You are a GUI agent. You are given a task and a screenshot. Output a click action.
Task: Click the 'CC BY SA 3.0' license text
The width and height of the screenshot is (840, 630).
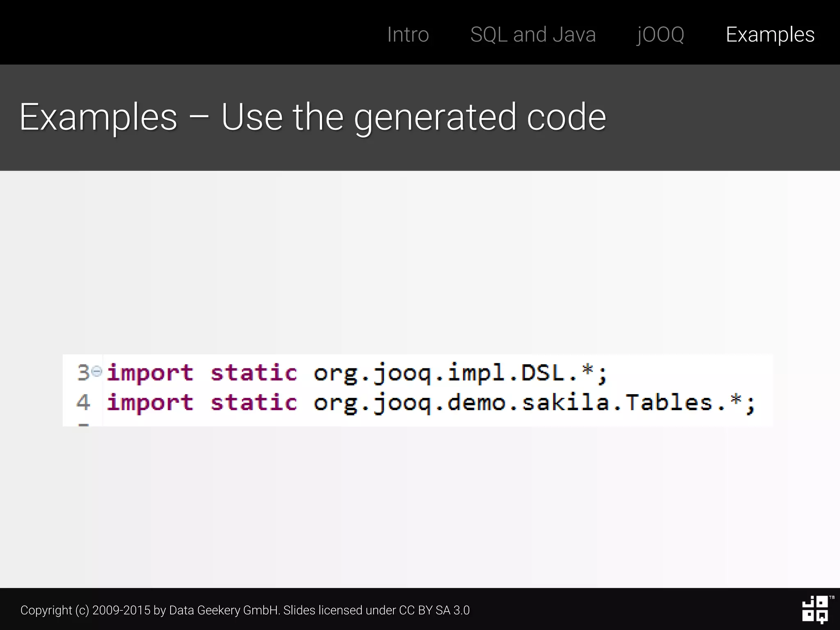pos(434,610)
